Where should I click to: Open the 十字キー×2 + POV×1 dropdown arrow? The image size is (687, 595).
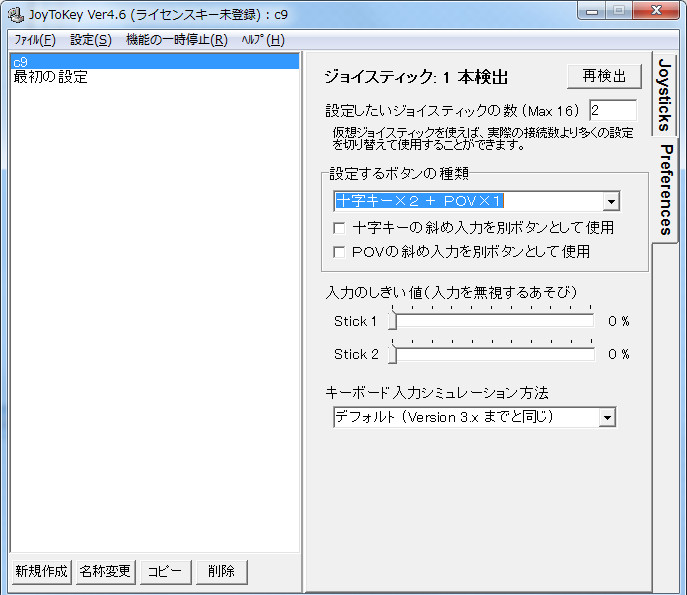[x=611, y=202]
